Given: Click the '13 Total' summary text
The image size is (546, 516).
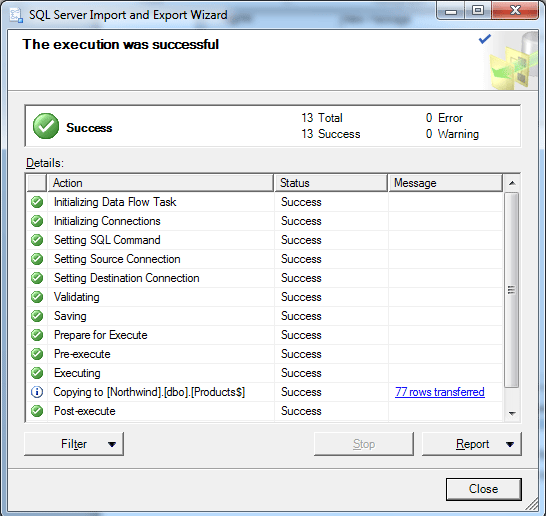Looking at the screenshot, I should [322, 118].
